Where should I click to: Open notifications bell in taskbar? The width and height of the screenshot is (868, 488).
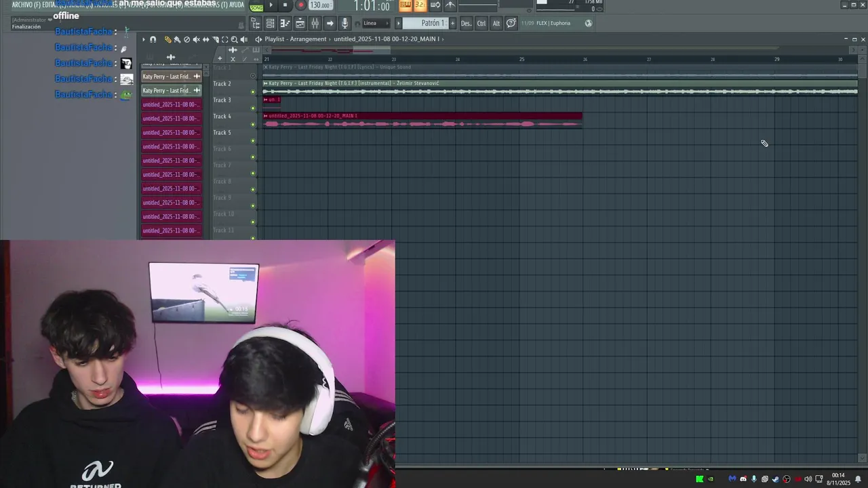coord(858,479)
